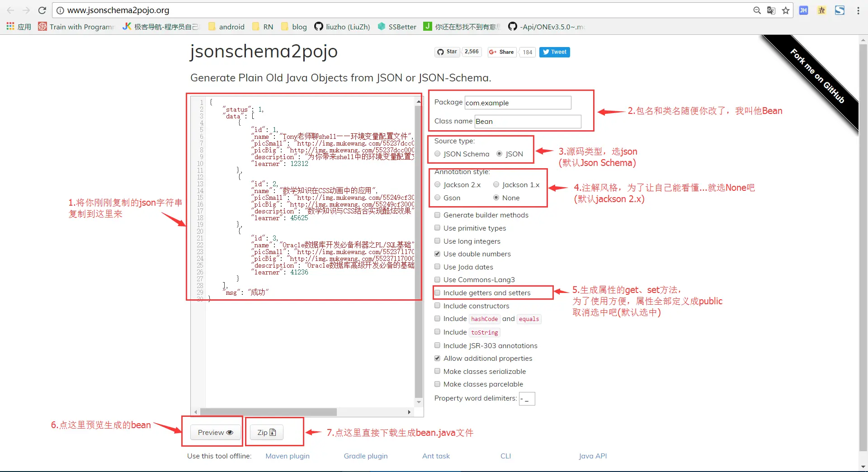Open the zoom magnifier icon in address bar
The height and width of the screenshot is (472, 868).
(757, 10)
